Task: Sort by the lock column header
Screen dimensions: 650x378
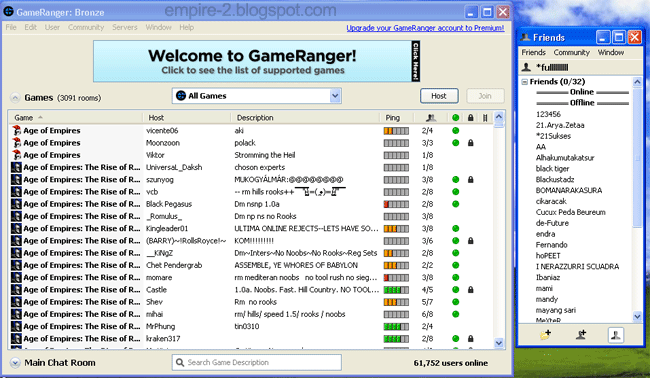Action: (471, 118)
